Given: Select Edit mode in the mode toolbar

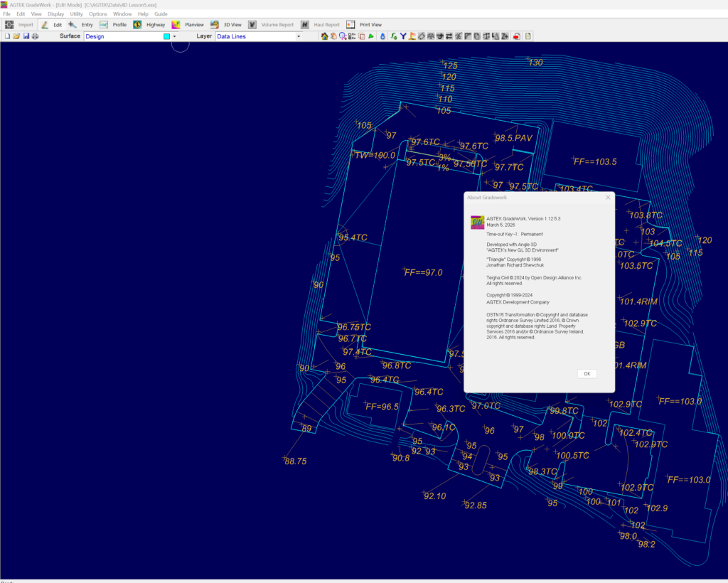Looking at the screenshot, I should [51, 25].
